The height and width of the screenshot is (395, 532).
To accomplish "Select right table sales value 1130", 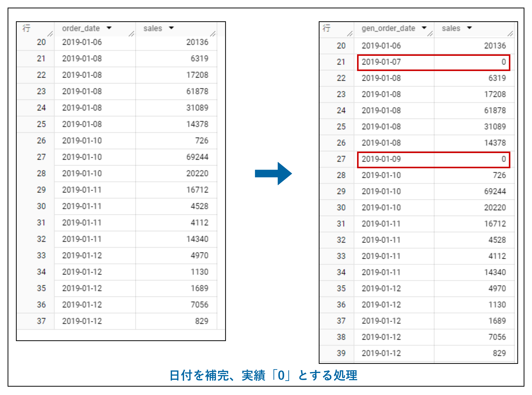I will pos(497,305).
